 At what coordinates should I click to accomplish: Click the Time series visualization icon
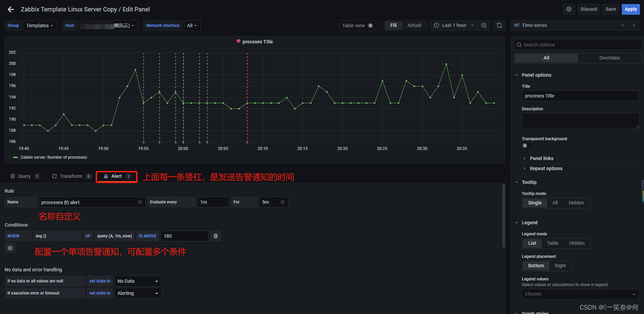point(516,25)
